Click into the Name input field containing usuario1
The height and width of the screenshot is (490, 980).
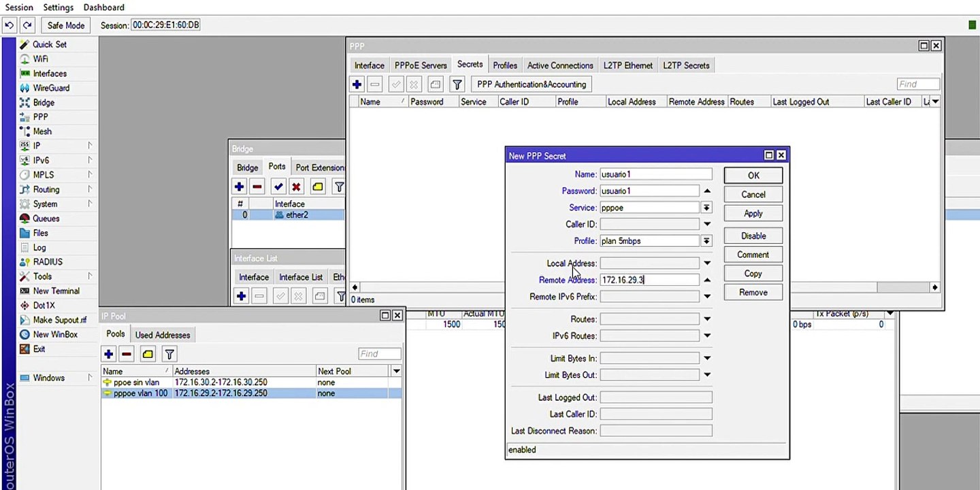[655, 174]
